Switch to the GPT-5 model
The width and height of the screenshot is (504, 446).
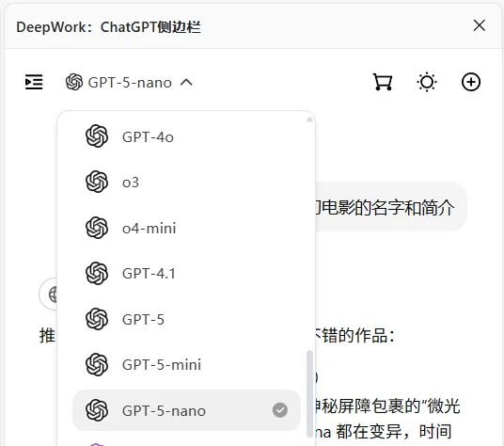coord(186,319)
